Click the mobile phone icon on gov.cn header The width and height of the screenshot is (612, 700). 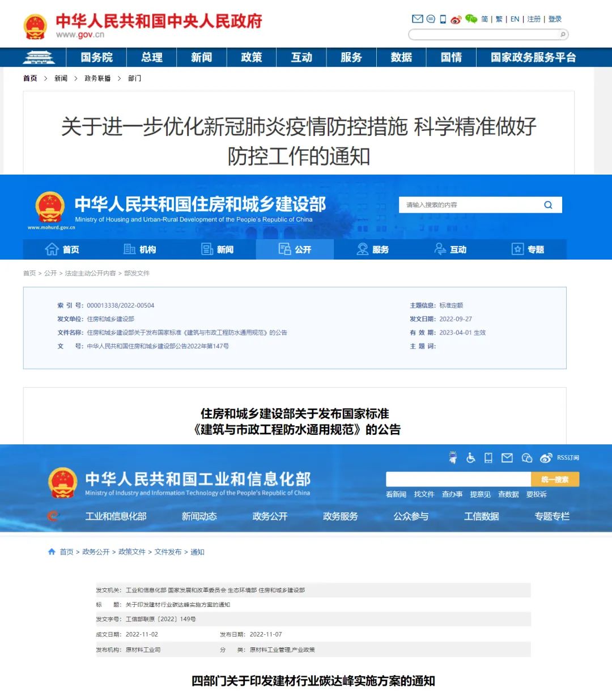click(443, 19)
